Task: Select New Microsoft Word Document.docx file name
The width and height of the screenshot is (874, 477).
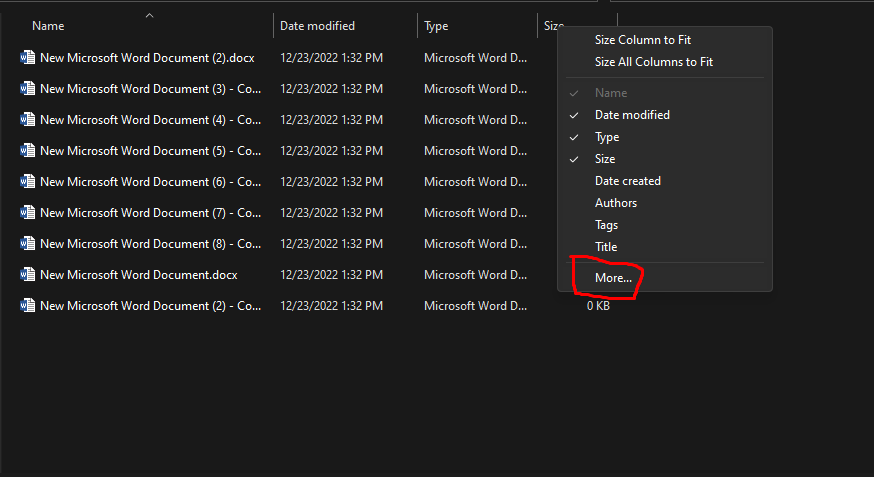Action: (x=139, y=274)
